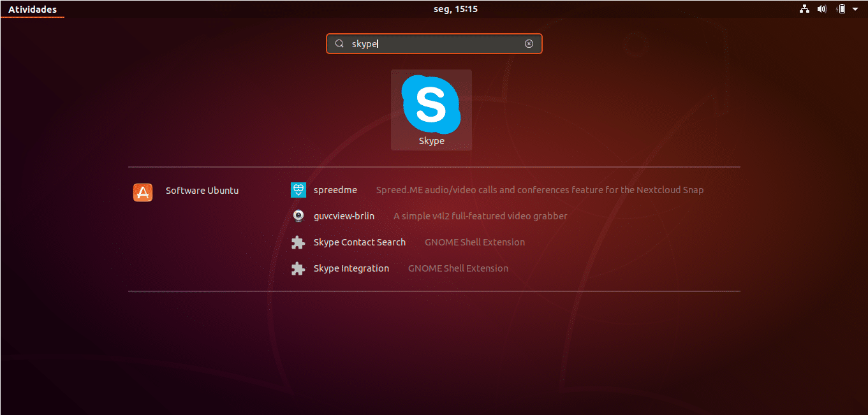The height and width of the screenshot is (415, 868).
Task: Click the simple v4l2 video grabber description
Action: pyautogui.click(x=480, y=216)
